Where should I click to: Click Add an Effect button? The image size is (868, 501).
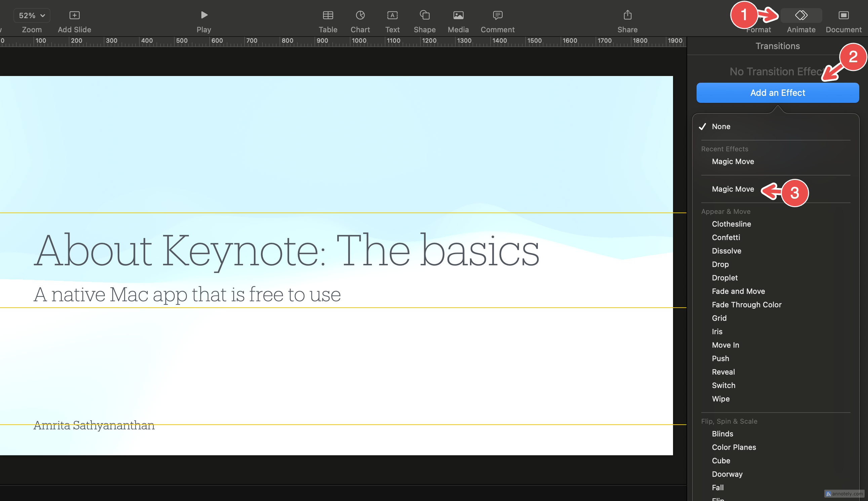[x=777, y=92]
